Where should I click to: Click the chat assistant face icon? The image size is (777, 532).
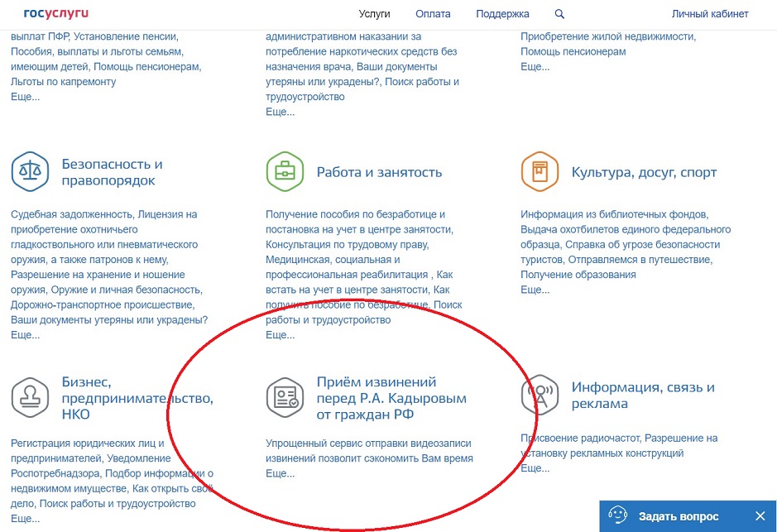click(x=617, y=515)
